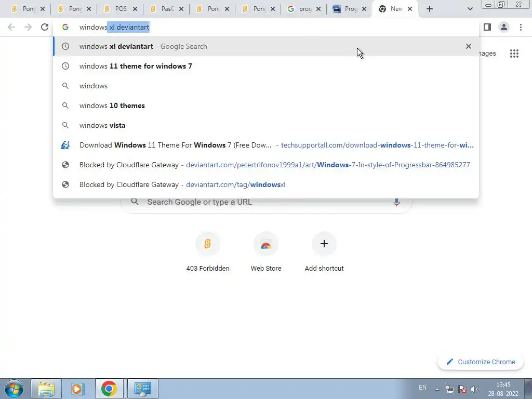Go forward with the forward arrow
The image size is (532, 399).
(x=28, y=27)
